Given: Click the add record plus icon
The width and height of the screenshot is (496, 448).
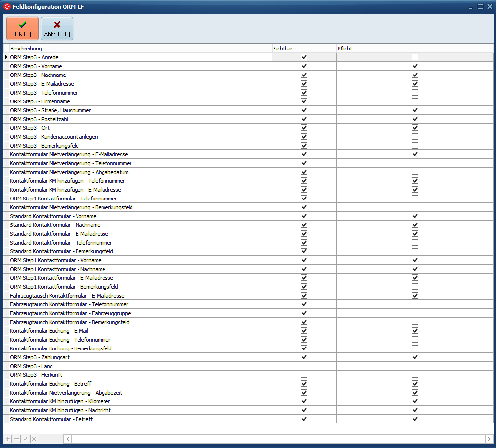Looking at the screenshot, I should [x=8, y=439].
